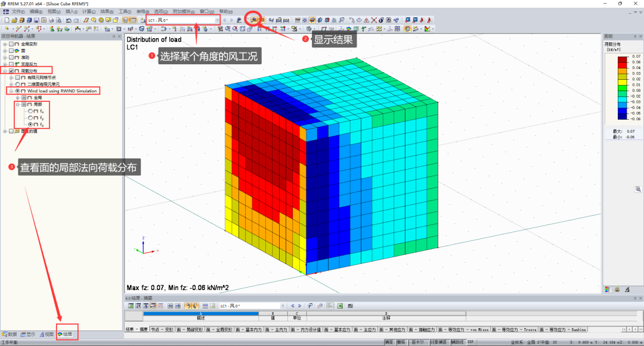Click the dark blue legend swatch

click(x=623, y=117)
